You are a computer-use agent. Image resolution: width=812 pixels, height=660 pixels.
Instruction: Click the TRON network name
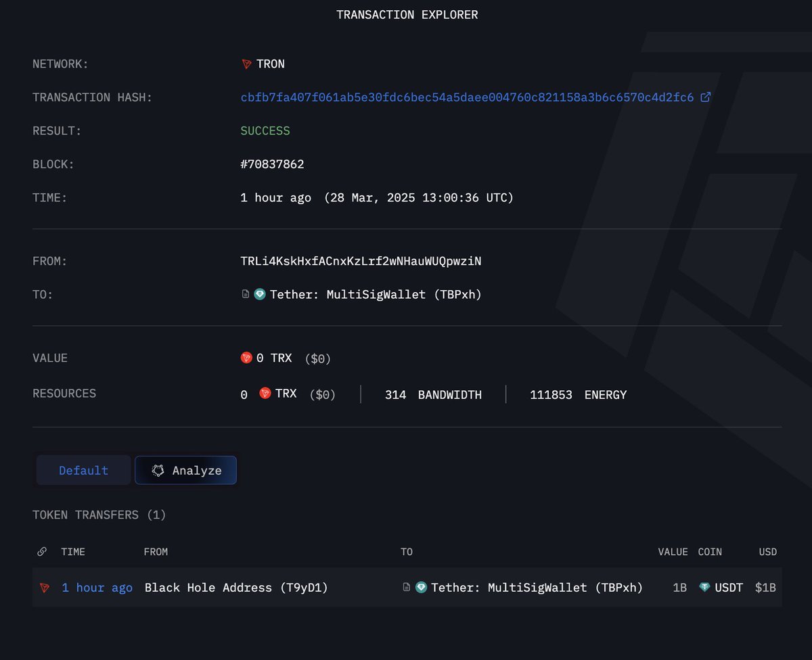271,64
